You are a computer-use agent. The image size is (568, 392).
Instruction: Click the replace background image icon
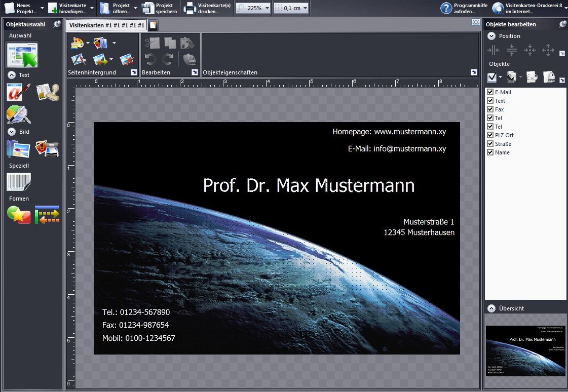(100, 59)
